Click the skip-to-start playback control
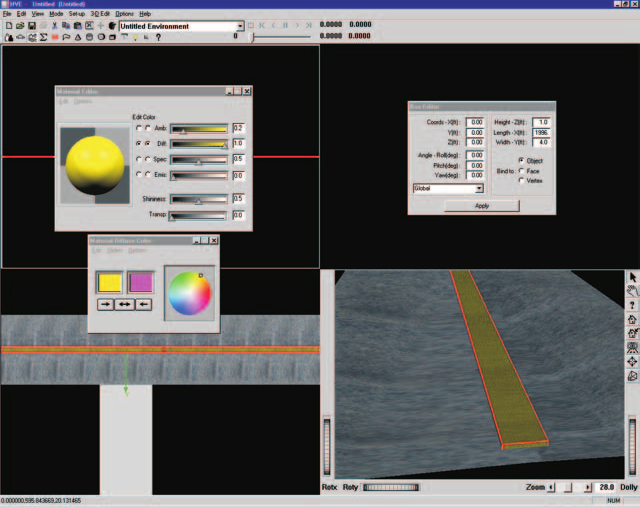The image size is (640, 507). click(x=262, y=25)
